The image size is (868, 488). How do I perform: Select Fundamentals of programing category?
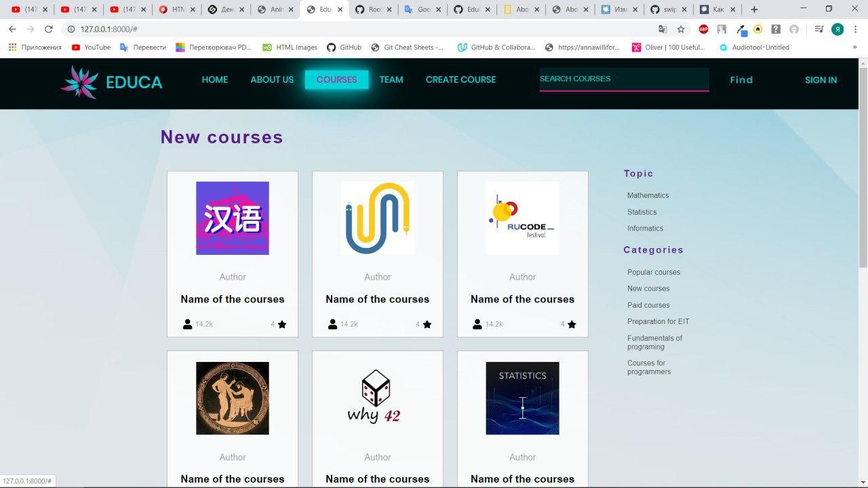click(x=654, y=342)
